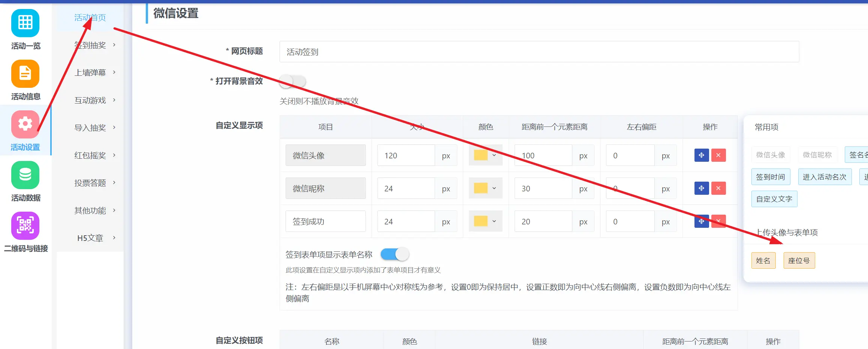Open the green 活动数据 database icon

25,175
